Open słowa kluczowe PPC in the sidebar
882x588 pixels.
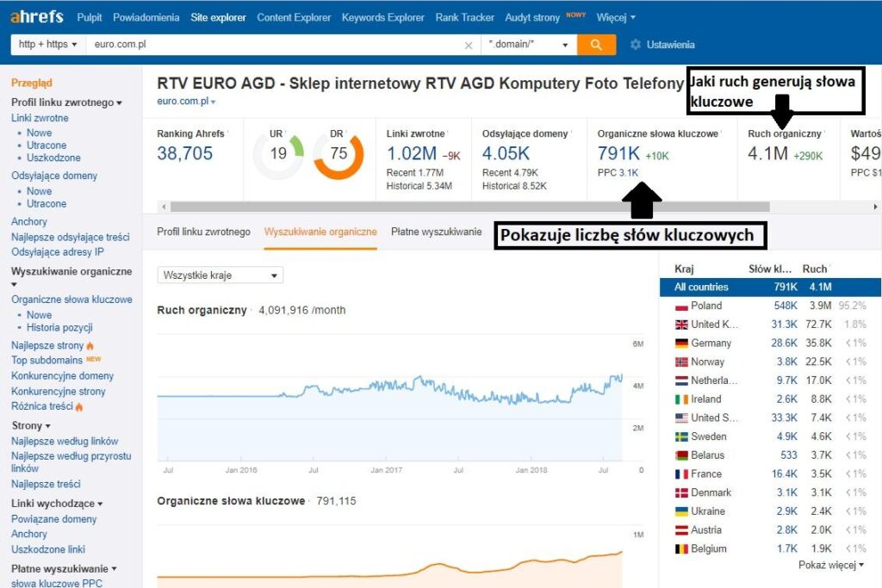[57, 583]
